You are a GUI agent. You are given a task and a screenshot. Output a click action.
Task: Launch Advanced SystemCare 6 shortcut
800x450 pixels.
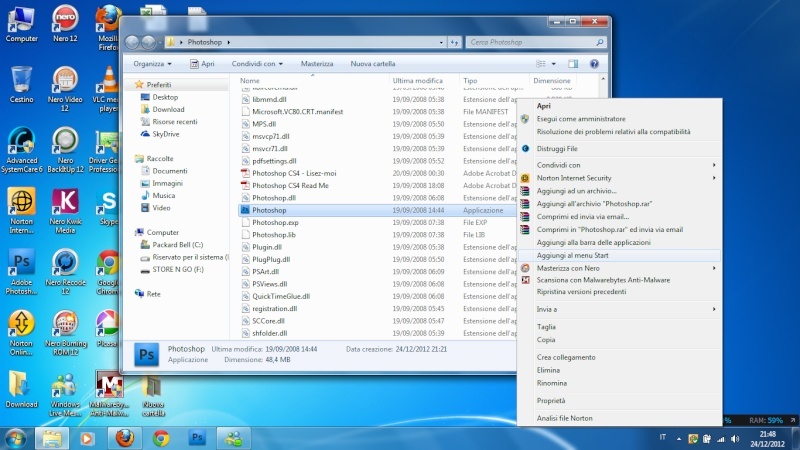click(21, 150)
